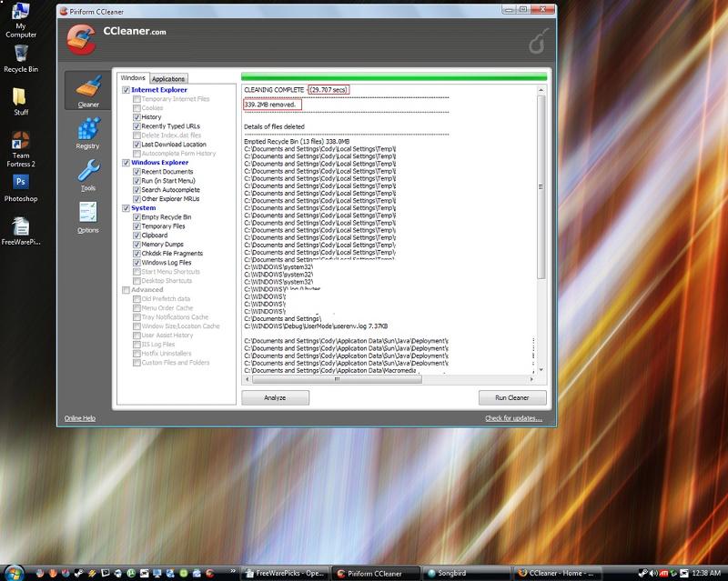Select the 'Emptied Recycle Bin (13 files)' line
Viewport: 728px width, 581px height.
pyautogui.click(x=297, y=142)
